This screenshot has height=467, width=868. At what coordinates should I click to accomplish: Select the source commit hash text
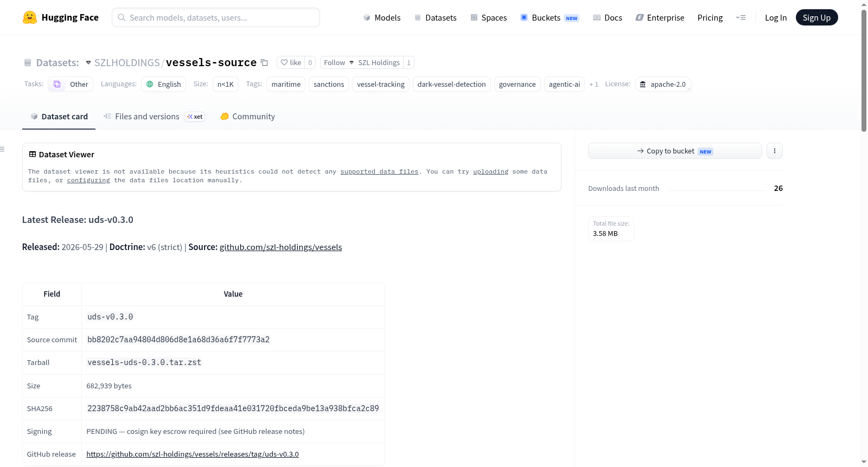(178, 340)
